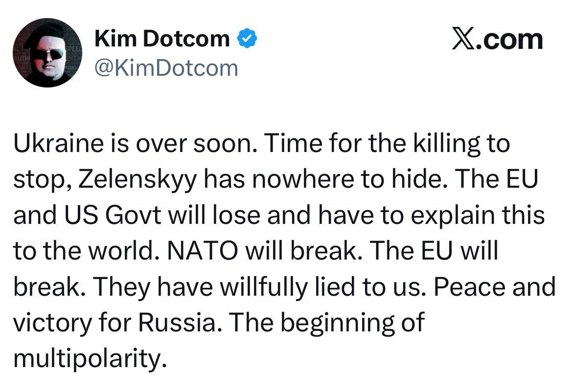Click the blue verified checkmark badge
Viewport: 572px width, 392px height.
248,39
